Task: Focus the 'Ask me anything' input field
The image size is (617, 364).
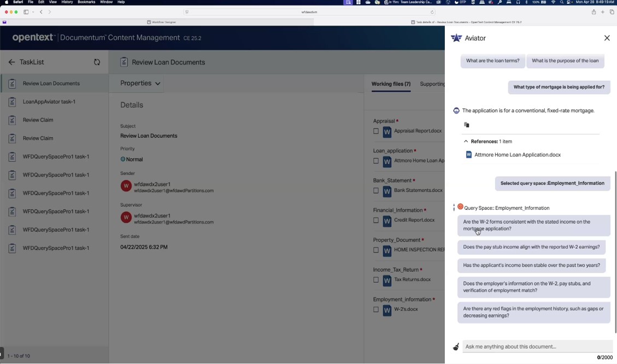Action: click(x=537, y=347)
